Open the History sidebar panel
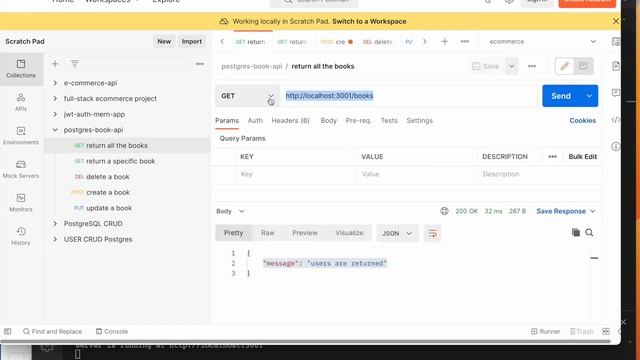The height and width of the screenshot is (360, 640). (x=21, y=236)
